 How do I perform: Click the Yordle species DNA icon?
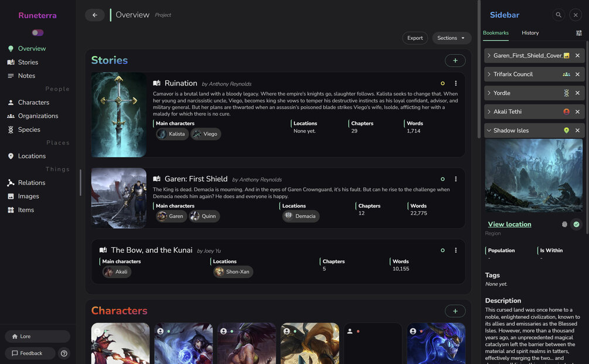click(x=566, y=93)
